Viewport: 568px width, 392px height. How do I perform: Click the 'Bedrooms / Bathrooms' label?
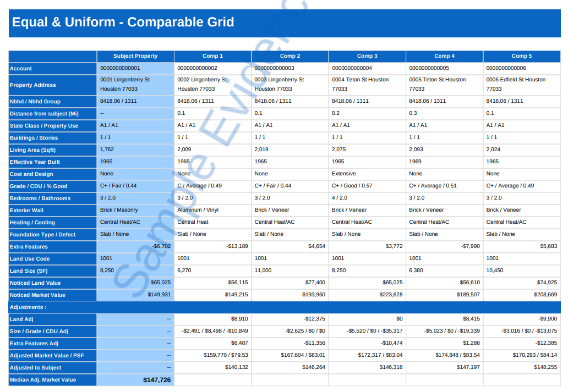tap(40, 198)
